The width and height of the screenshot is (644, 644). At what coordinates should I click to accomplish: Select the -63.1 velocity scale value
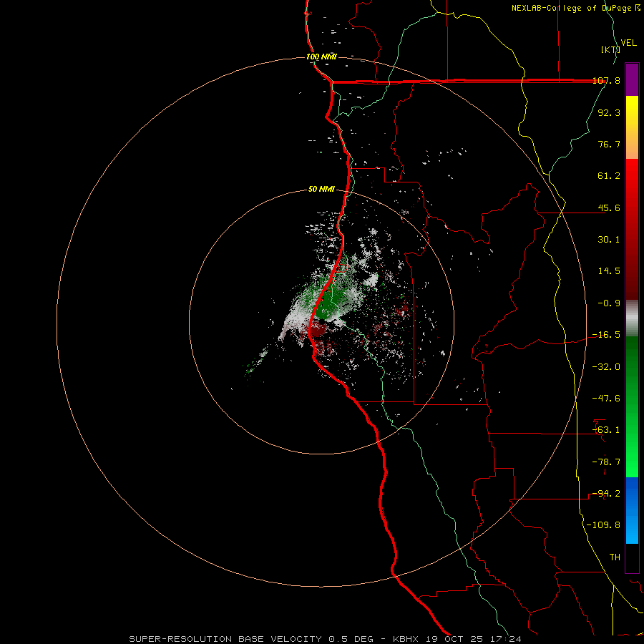[606, 430]
